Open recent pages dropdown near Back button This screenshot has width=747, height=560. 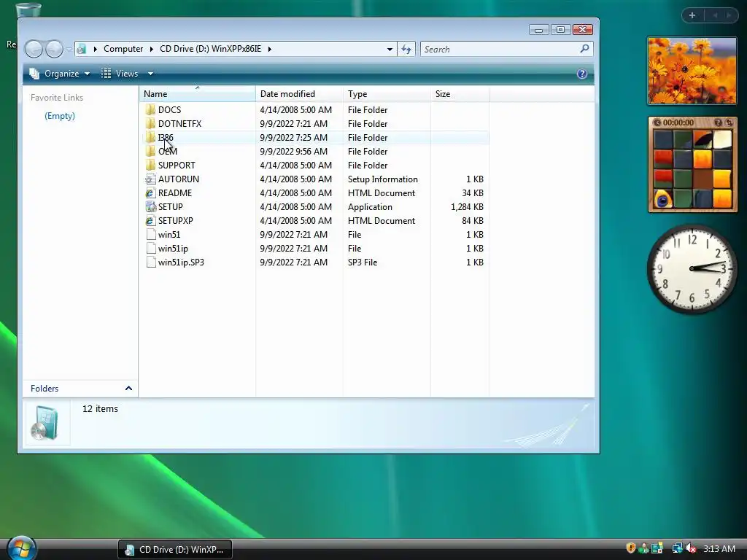coord(69,49)
